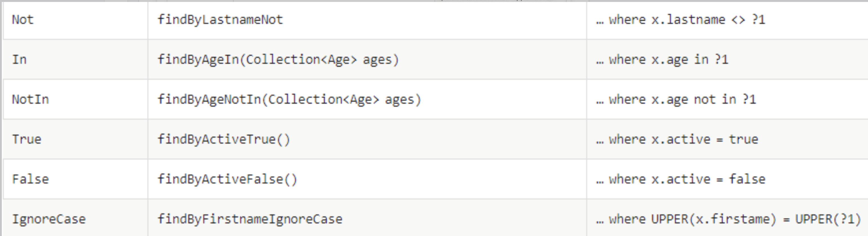
Task: Click the 'x.age not in ?1' snippet
Action: (x=704, y=99)
